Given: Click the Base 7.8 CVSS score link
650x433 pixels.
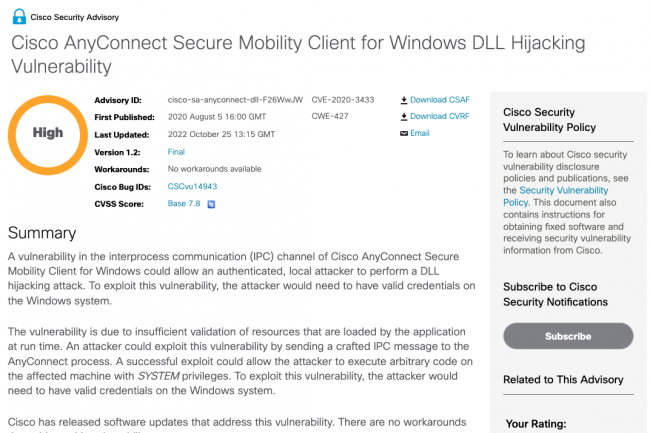Looking at the screenshot, I should point(184,203).
